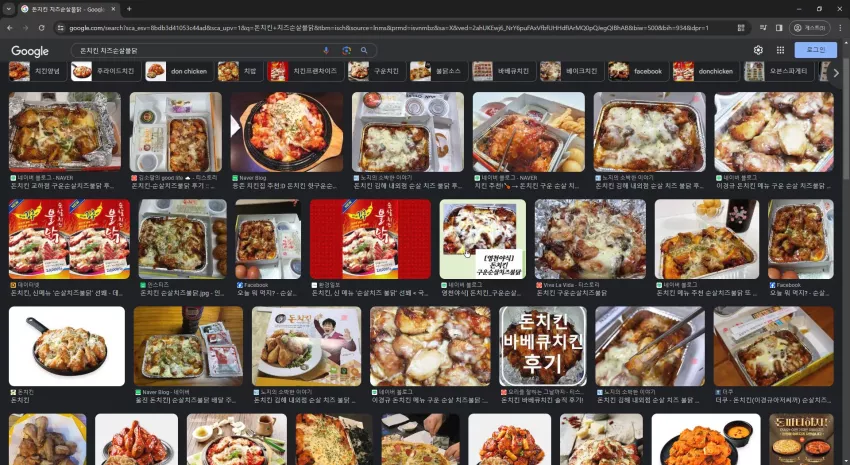Open a new tab with plus button
Image resolution: width=850 pixels, height=465 pixels.
(129, 9)
